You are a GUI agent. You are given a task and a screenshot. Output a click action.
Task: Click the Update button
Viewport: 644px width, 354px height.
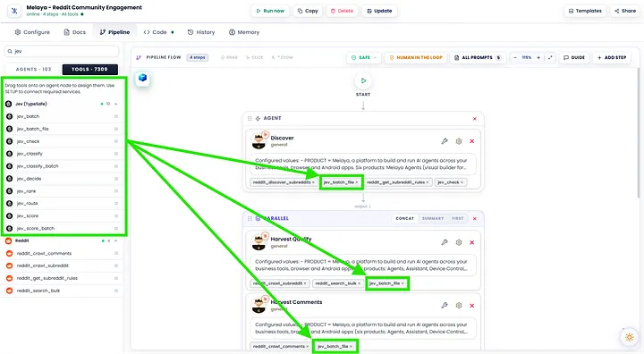379,11
